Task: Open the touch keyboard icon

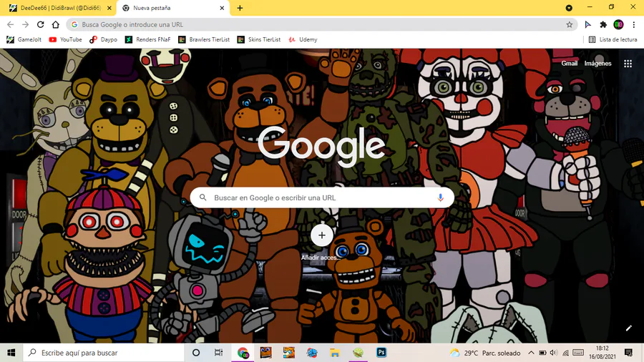Action: point(578,353)
